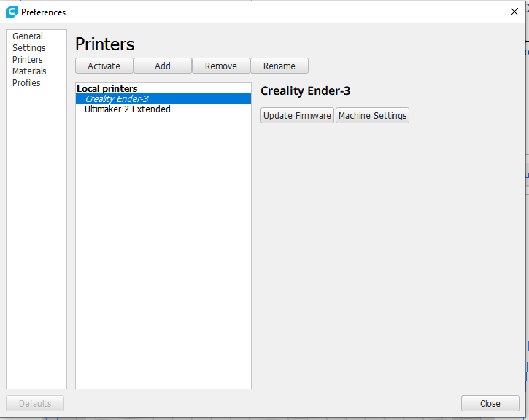The image size is (529, 420).
Task: Select Ultimaker 2 Extended printer
Action: click(x=163, y=109)
